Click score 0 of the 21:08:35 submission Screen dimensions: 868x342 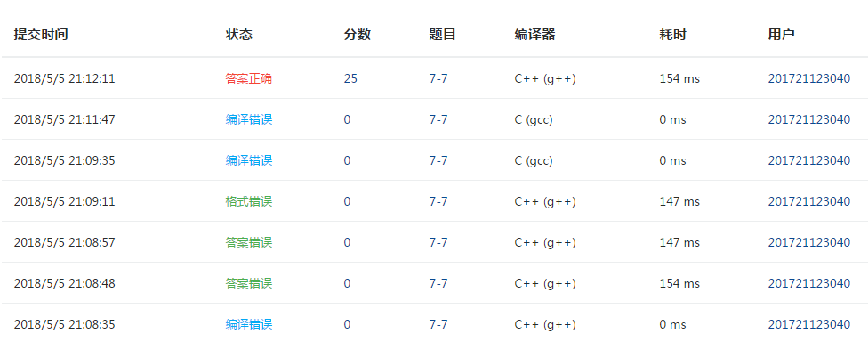(x=347, y=325)
